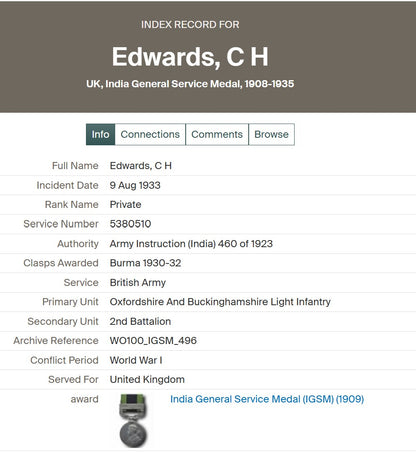Click the Conflict Period value World War I
The image size is (416, 453).
click(x=136, y=360)
